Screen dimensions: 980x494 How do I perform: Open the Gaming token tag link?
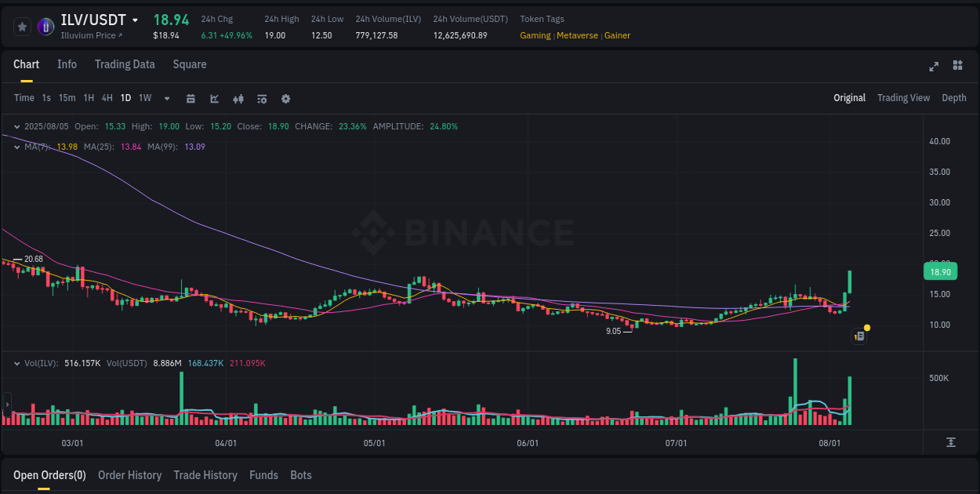coord(535,35)
